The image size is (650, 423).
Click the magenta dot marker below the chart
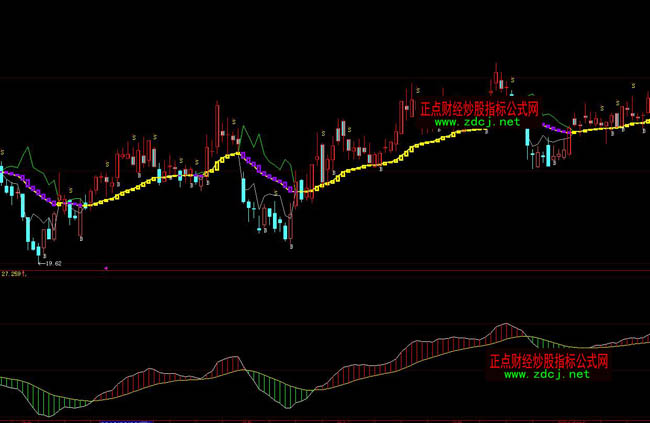(106, 268)
